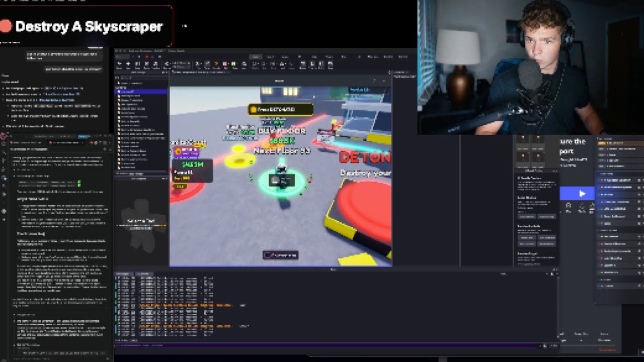Click the BUY FLOOR label in viewport
Viewport: 644px width, 362px height.
click(281, 131)
